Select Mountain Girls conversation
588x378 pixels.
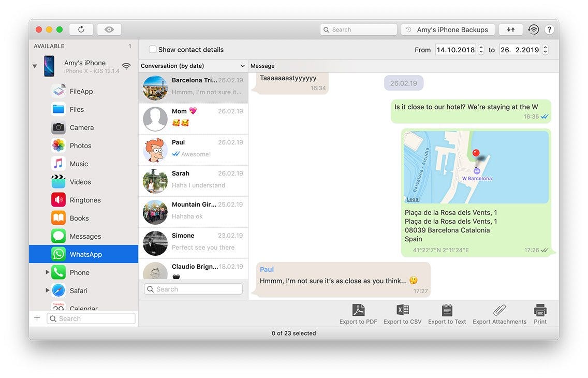[193, 212]
